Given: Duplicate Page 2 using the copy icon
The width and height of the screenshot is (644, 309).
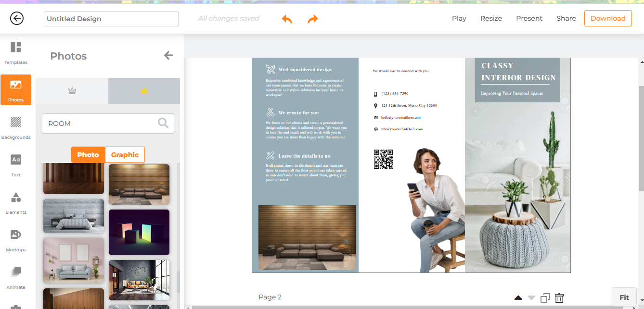Looking at the screenshot, I should click(544, 297).
